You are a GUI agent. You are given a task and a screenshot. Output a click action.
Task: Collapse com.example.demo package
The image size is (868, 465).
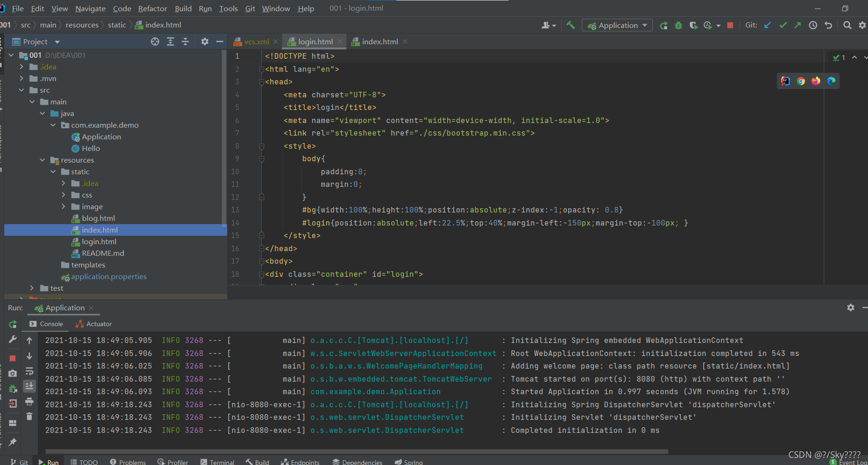pos(53,125)
